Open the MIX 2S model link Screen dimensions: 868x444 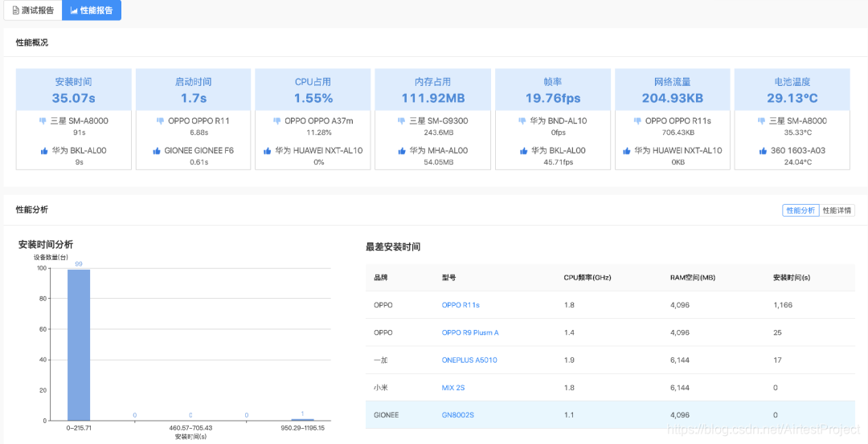452,388
